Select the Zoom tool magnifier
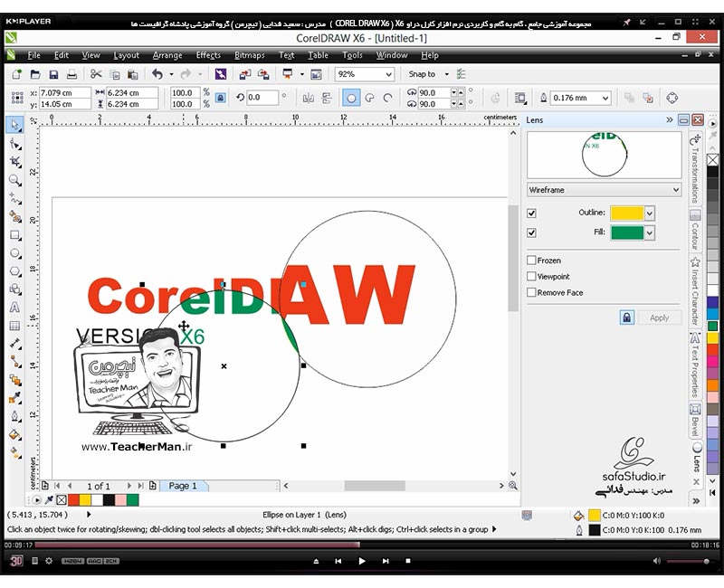Image resolution: width=724 pixels, height=588 pixels. (x=15, y=180)
